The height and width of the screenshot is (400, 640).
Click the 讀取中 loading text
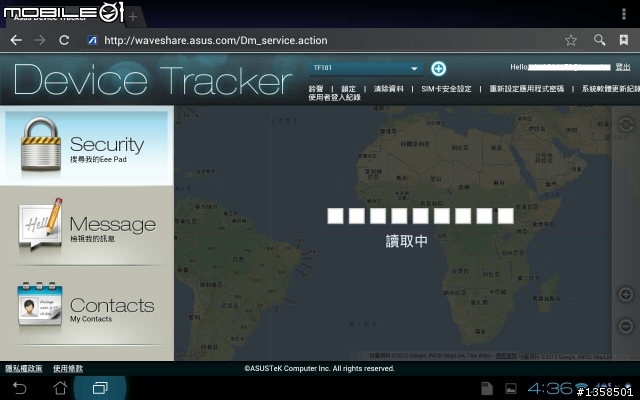(x=407, y=241)
